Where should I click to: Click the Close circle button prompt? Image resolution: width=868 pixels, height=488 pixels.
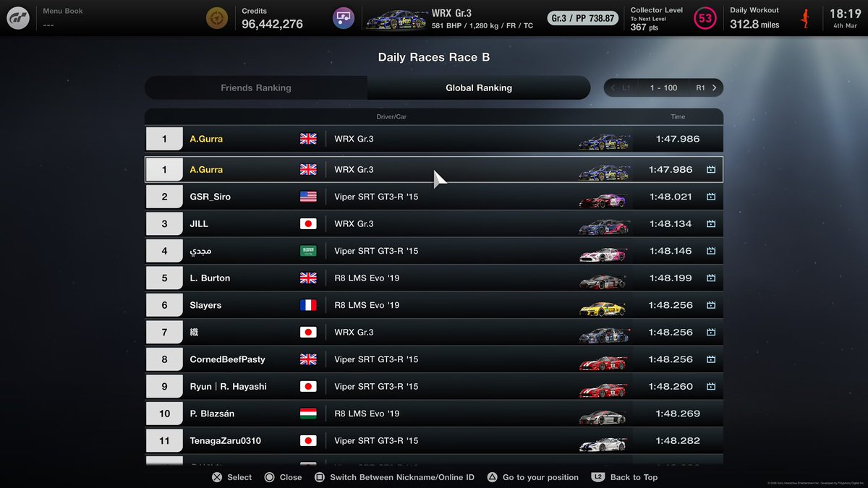(x=283, y=477)
